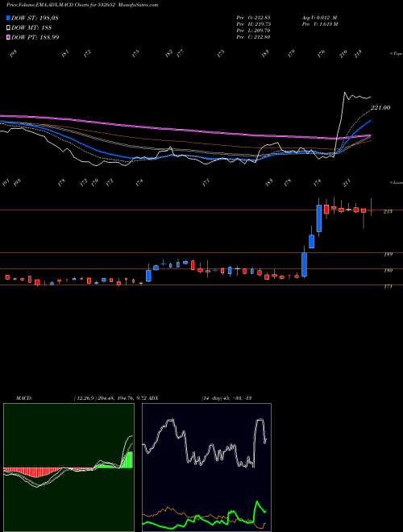Viewport: 403px width, 532px height.
Task: Click the white DOW MT legend swatch
Action: 8,28
